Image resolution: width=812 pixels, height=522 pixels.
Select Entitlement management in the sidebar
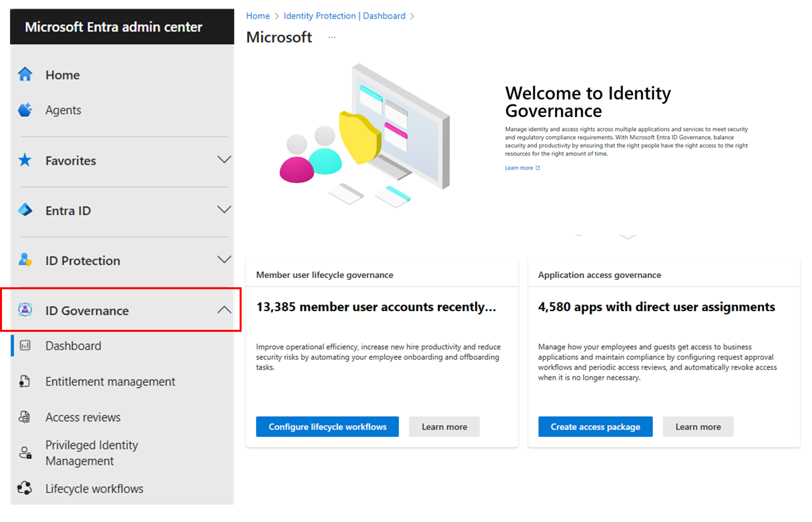(110, 381)
